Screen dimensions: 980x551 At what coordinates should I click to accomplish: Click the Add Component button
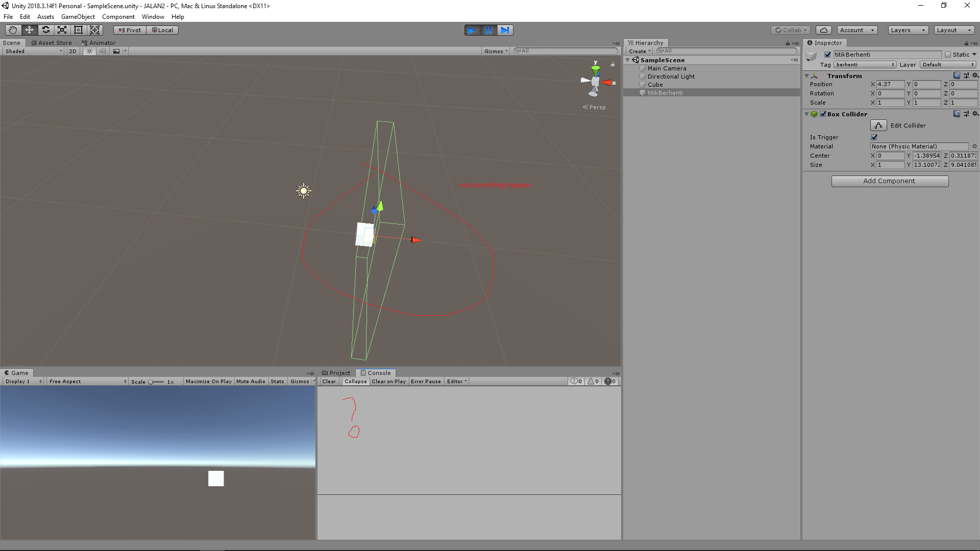pos(890,181)
